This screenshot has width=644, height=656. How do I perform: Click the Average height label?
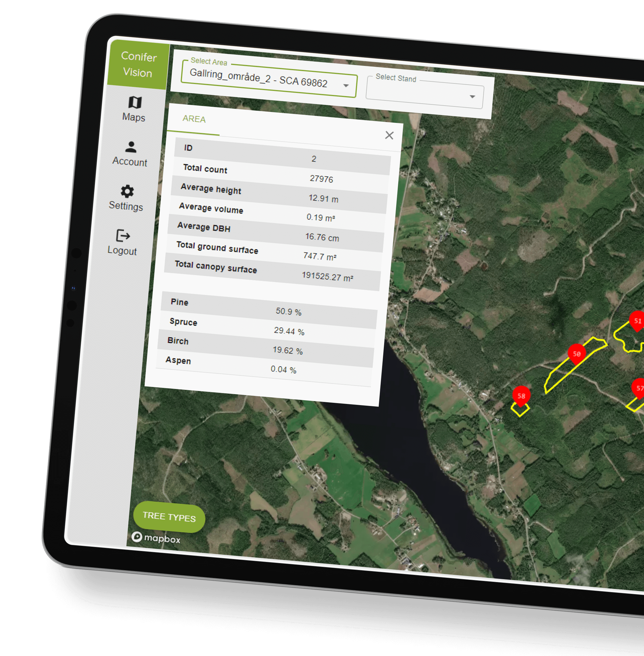(211, 189)
